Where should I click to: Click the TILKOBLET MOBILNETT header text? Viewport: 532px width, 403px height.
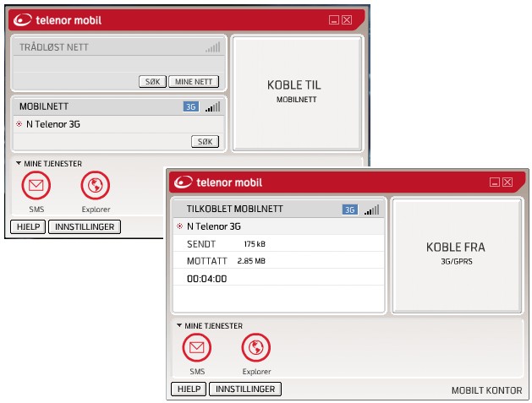click(234, 209)
